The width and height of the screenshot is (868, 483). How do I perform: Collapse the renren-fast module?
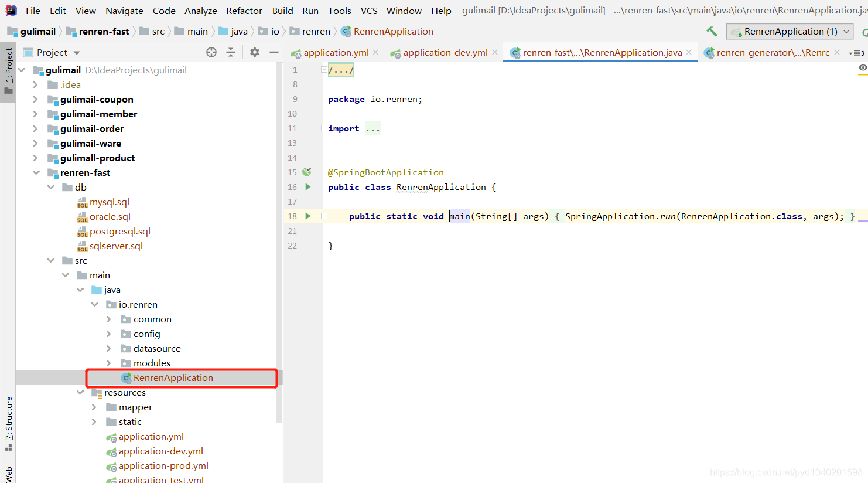point(36,172)
